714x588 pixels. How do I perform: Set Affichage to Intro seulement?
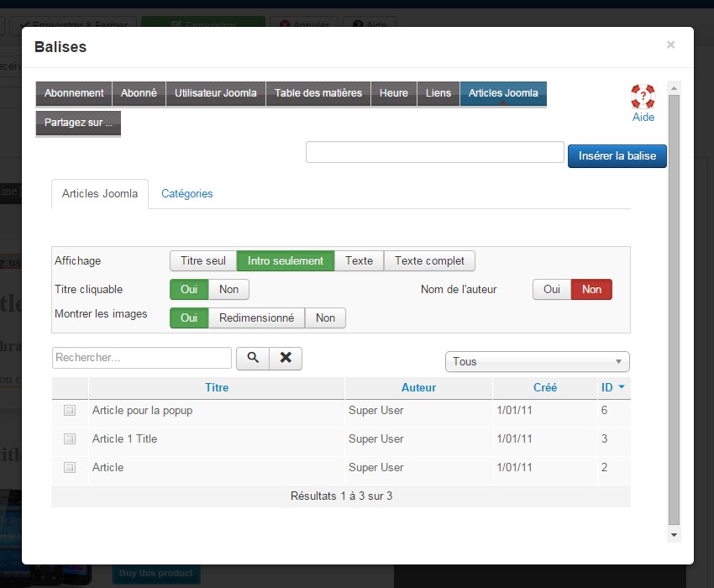[286, 261]
